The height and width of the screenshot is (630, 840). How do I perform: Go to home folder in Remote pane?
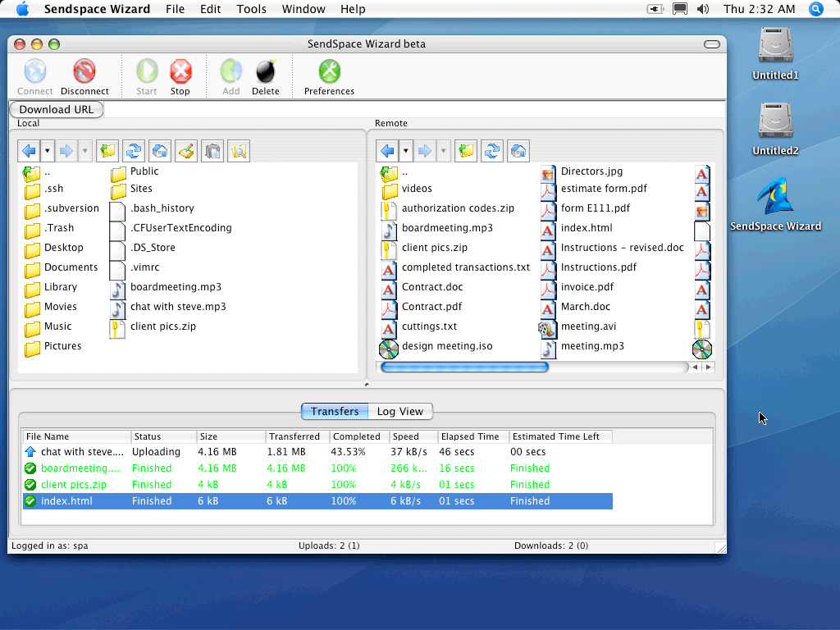pos(518,151)
